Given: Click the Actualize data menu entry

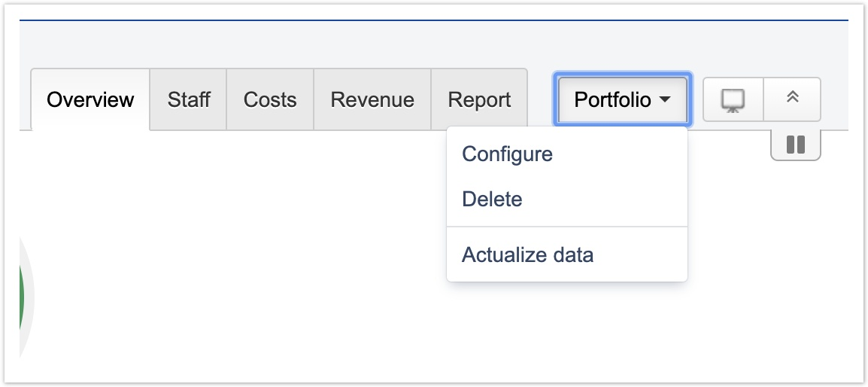Looking at the screenshot, I should point(527,255).
